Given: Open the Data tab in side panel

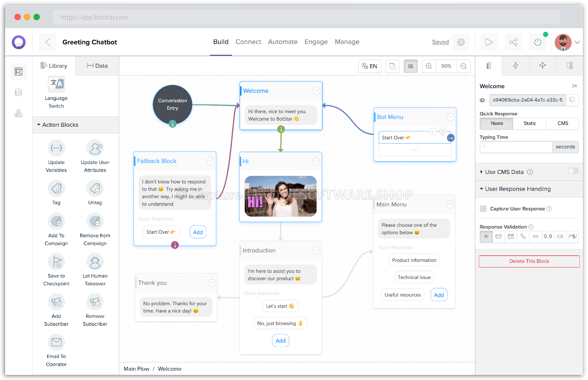Looking at the screenshot, I should click(97, 66).
